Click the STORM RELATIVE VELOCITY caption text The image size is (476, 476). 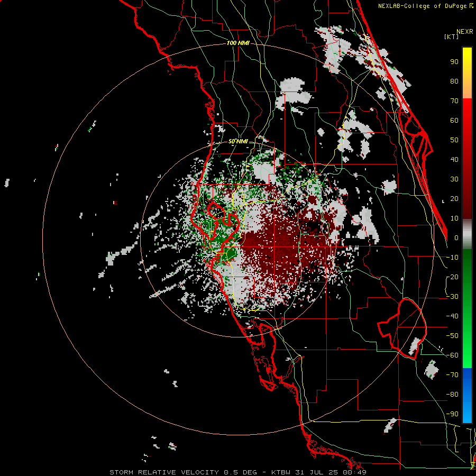coord(164,472)
